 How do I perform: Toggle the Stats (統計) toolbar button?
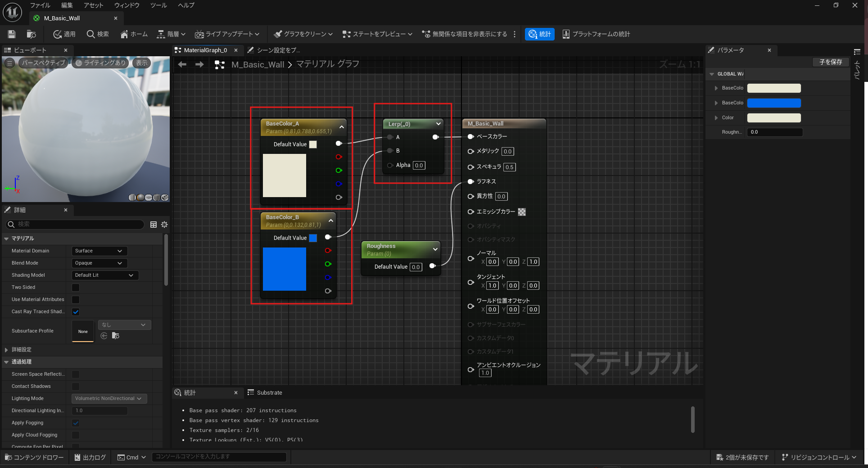539,34
